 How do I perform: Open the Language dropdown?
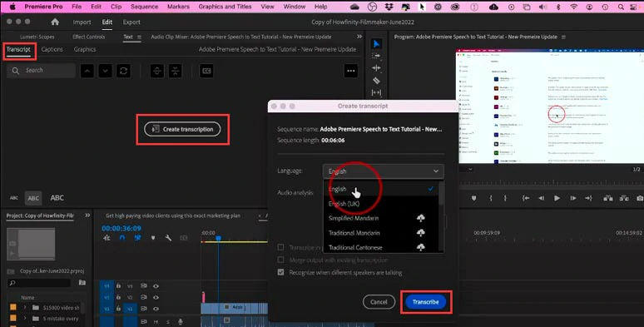point(384,171)
